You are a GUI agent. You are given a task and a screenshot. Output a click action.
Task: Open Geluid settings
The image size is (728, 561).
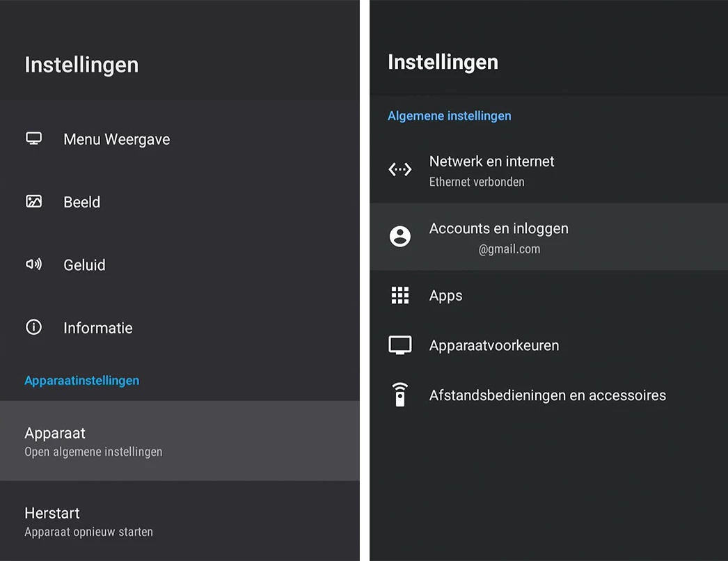84,265
